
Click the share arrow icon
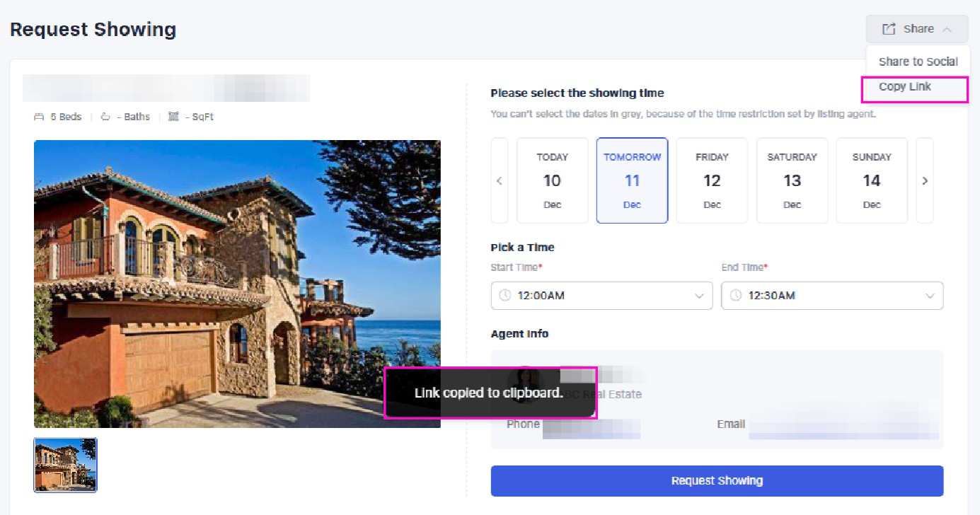coord(889,29)
